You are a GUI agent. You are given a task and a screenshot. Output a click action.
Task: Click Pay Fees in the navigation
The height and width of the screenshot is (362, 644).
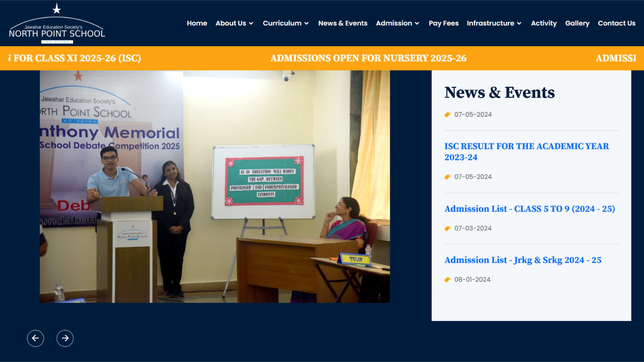point(444,23)
